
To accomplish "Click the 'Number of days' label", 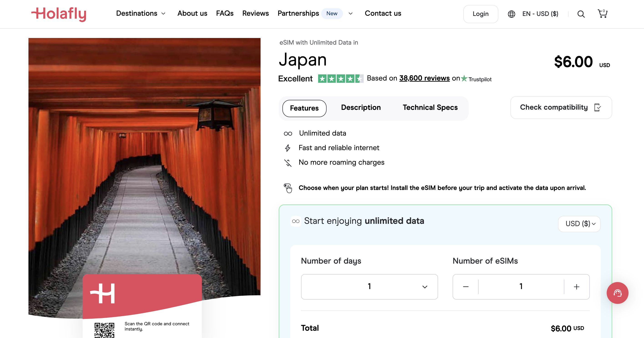I will coord(331,261).
